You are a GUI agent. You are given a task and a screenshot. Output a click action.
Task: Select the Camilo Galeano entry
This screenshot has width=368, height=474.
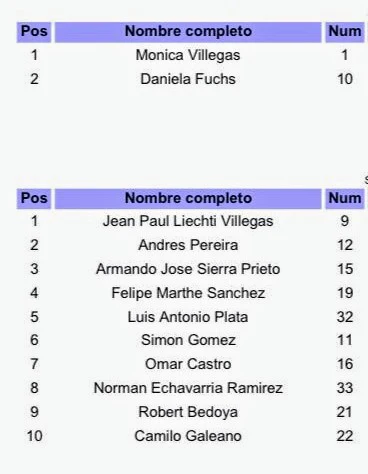point(188,436)
